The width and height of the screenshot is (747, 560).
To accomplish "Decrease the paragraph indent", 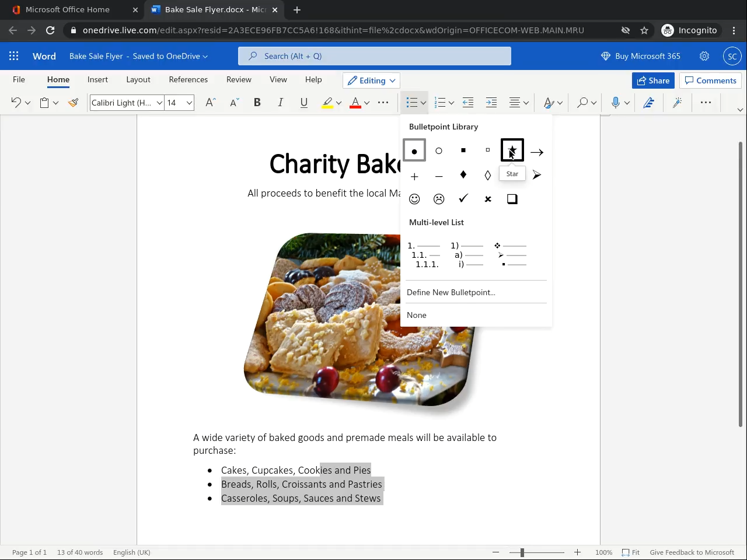I will (x=468, y=103).
